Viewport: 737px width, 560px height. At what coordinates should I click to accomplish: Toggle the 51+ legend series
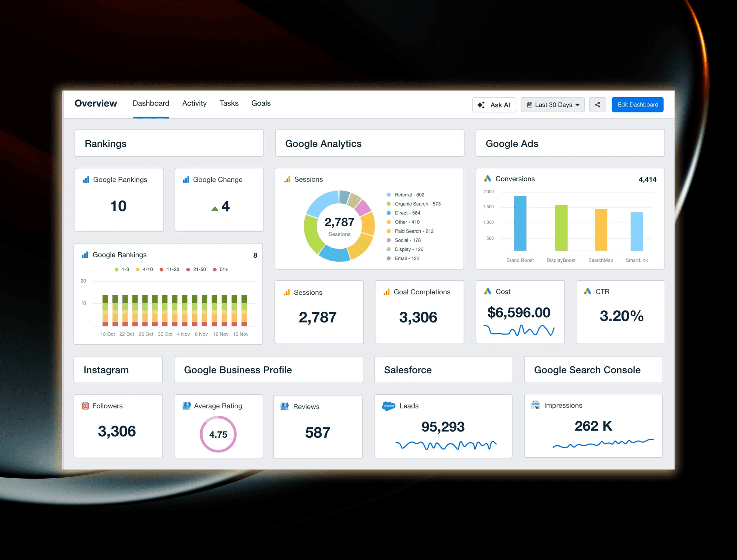(221, 270)
